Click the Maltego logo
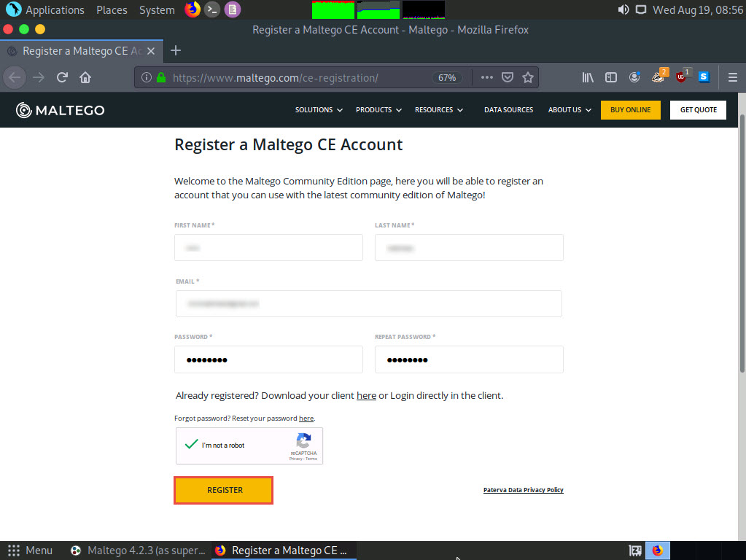Image resolution: width=746 pixels, height=560 pixels. pos(60,110)
